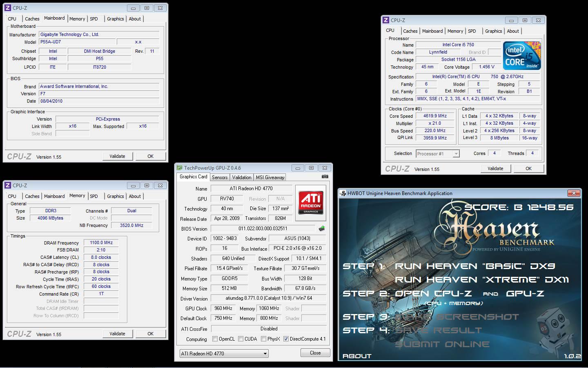Click the Submit Online link

pos(442,344)
